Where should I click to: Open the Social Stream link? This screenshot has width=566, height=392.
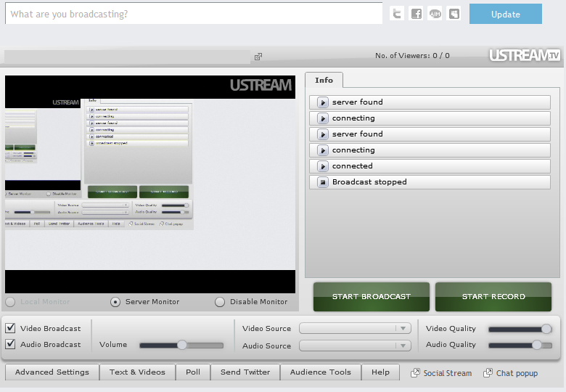pyautogui.click(x=448, y=373)
